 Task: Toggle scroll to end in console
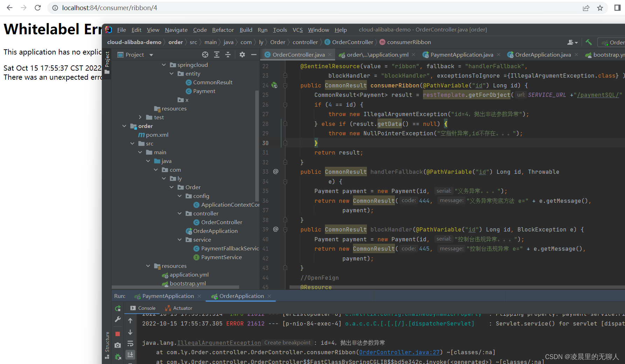point(130,355)
